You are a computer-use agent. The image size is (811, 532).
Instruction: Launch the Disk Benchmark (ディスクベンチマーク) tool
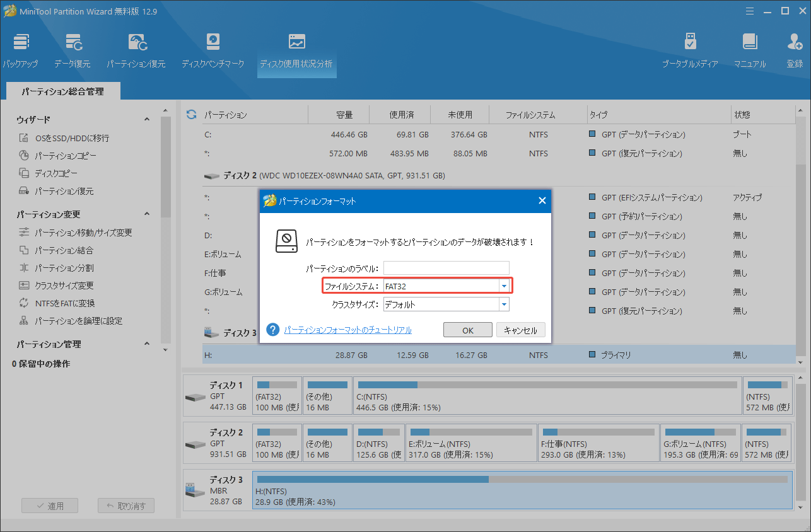point(213,51)
